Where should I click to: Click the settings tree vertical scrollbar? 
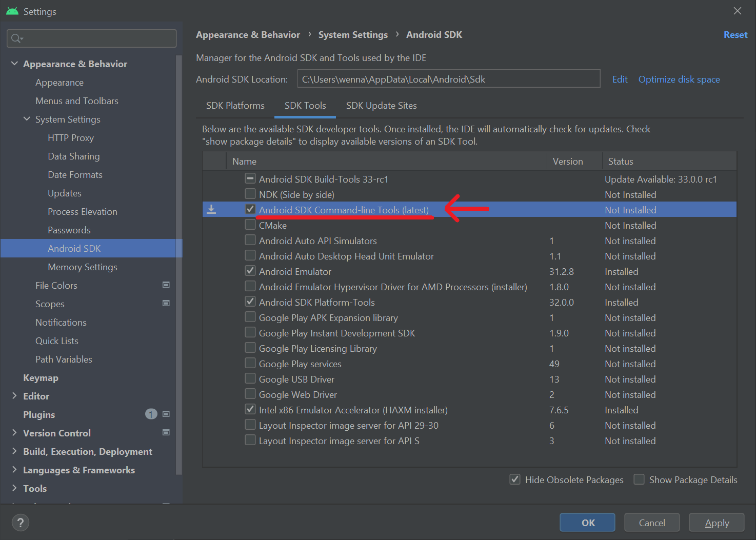[179, 265]
